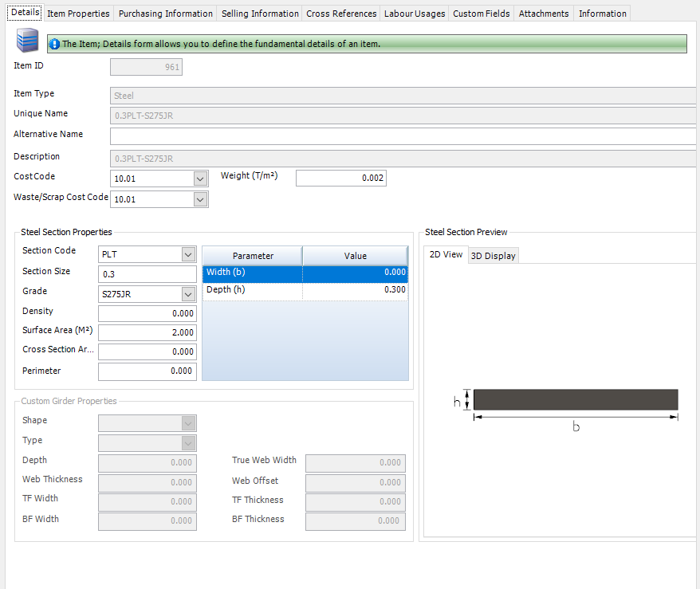Expand the Waste/Scrap Cost Code dropdown
The image size is (700, 589).
200,199
